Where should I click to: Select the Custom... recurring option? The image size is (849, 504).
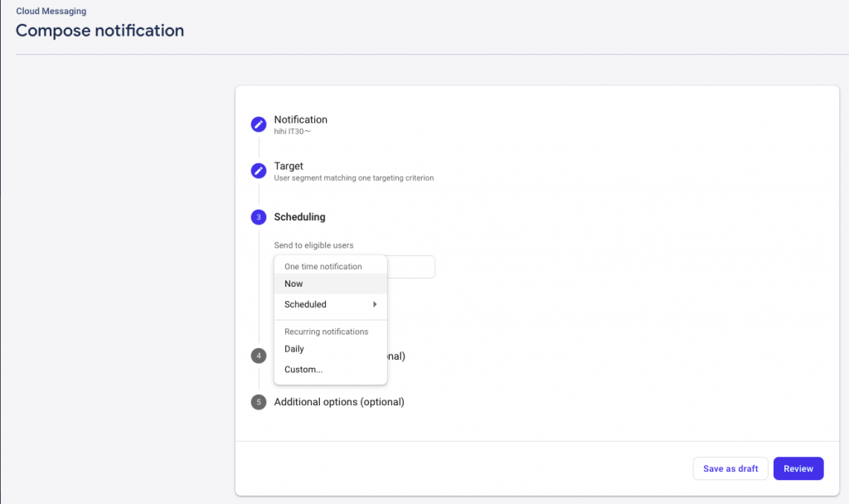(x=303, y=370)
